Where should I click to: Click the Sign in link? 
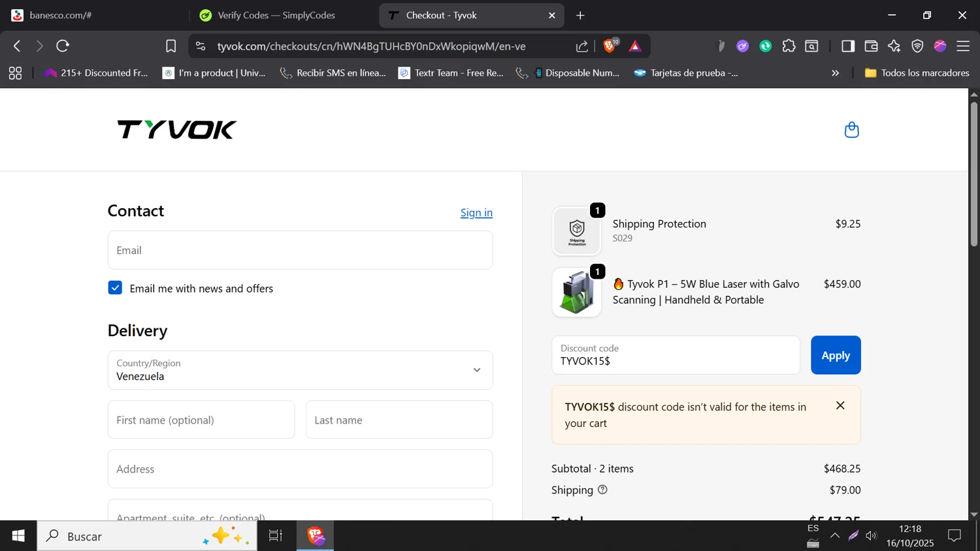(x=476, y=213)
